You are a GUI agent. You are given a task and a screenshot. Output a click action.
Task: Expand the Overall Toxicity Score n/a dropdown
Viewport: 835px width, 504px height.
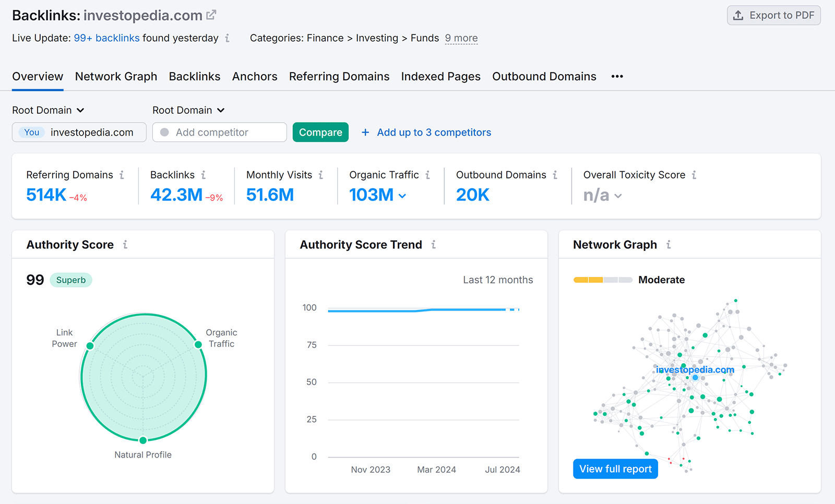pos(619,196)
